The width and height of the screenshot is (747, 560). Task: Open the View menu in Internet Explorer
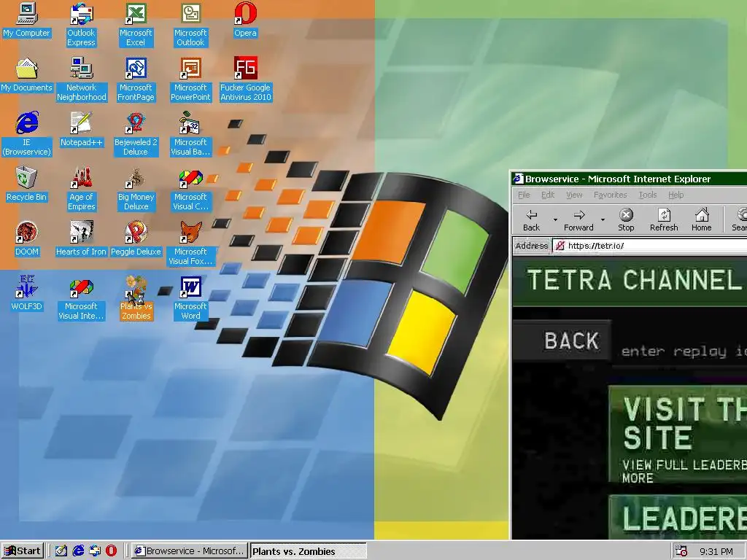point(574,195)
